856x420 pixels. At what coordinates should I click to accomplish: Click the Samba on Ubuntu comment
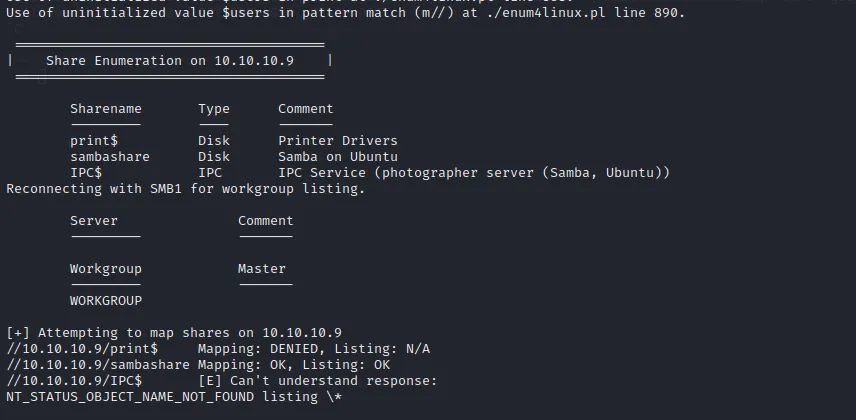tap(337, 157)
